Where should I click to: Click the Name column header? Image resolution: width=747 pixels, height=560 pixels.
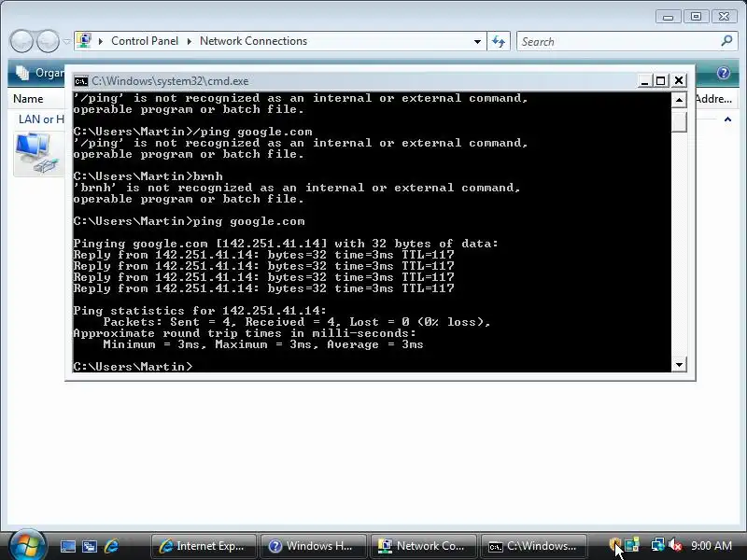pos(28,99)
